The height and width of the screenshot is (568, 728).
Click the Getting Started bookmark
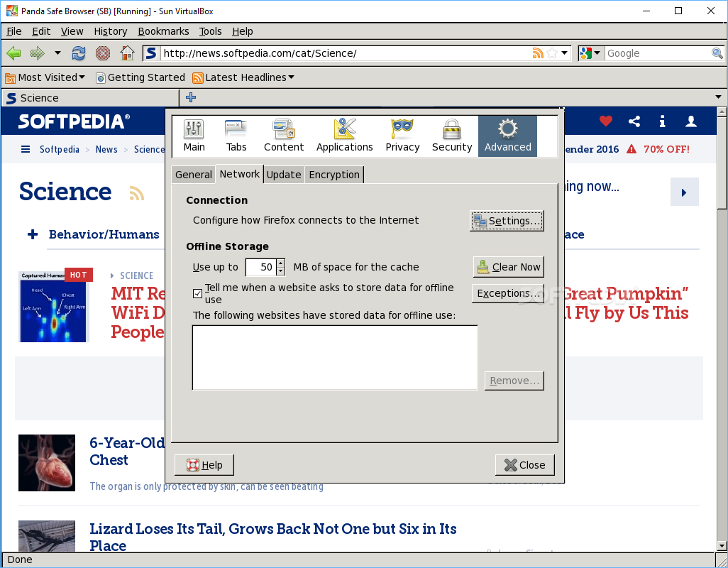pyautogui.click(x=140, y=77)
